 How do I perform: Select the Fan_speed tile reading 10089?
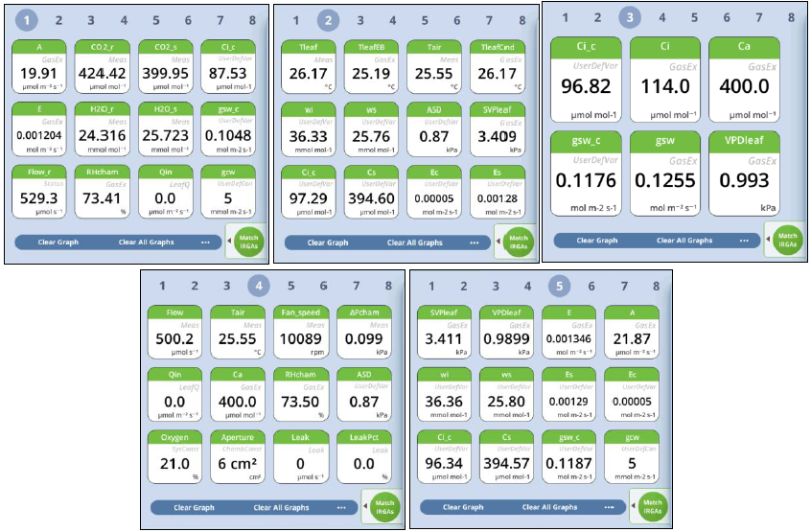coord(300,333)
